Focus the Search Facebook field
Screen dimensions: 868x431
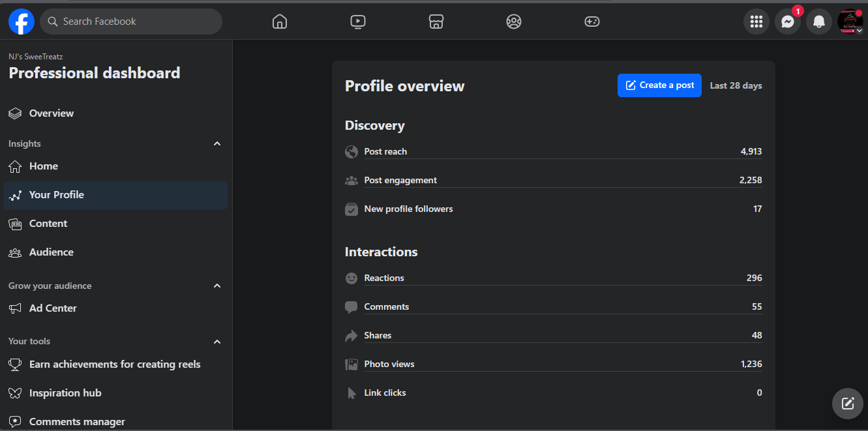coord(131,22)
